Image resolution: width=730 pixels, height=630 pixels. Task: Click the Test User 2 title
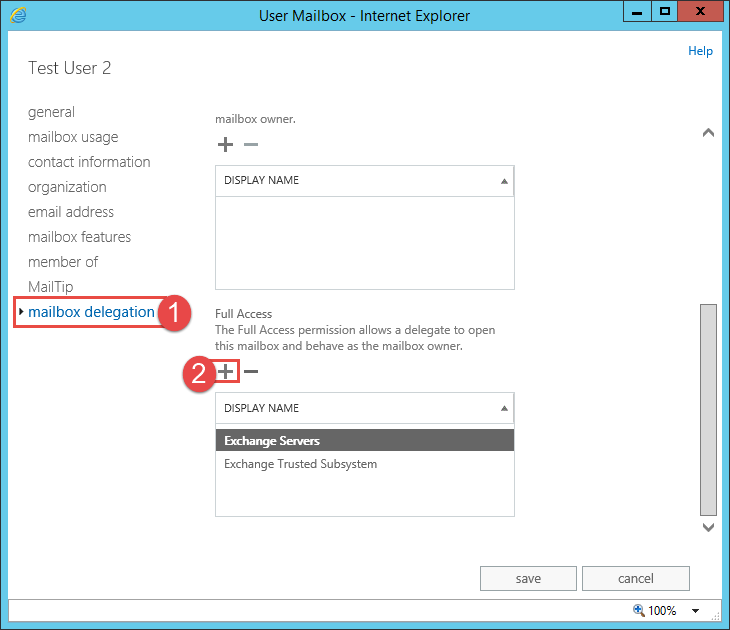pos(69,68)
